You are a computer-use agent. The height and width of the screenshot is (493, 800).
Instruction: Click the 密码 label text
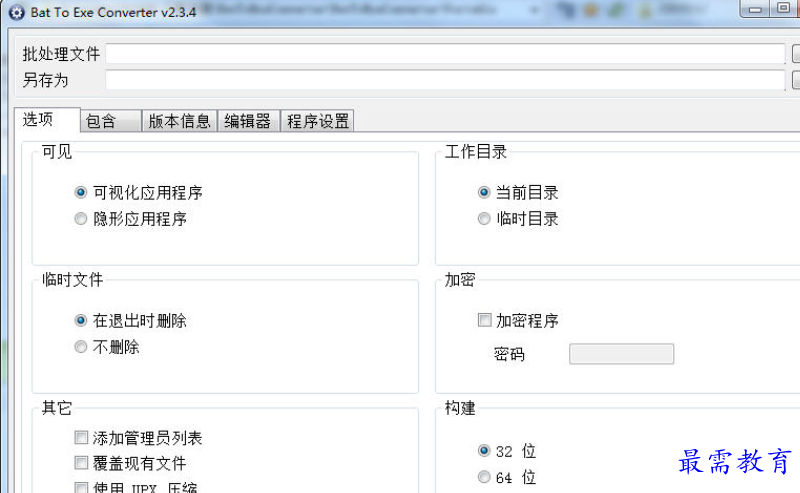coord(509,354)
